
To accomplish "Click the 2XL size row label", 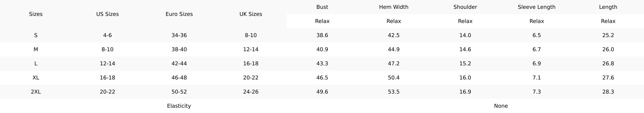I will coord(36,92).
